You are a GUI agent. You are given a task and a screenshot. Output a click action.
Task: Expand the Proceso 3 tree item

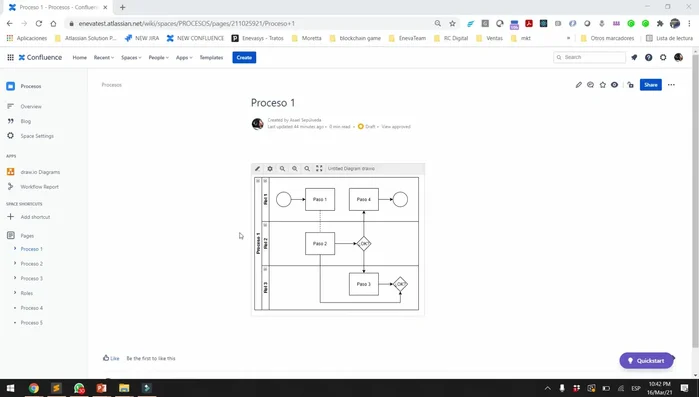pos(15,278)
